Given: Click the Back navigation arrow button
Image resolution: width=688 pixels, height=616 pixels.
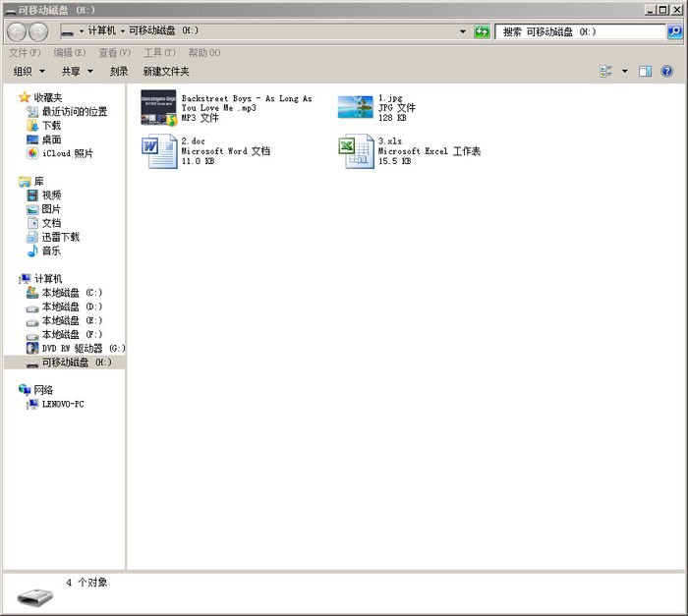Looking at the screenshot, I should tap(17, 31).
